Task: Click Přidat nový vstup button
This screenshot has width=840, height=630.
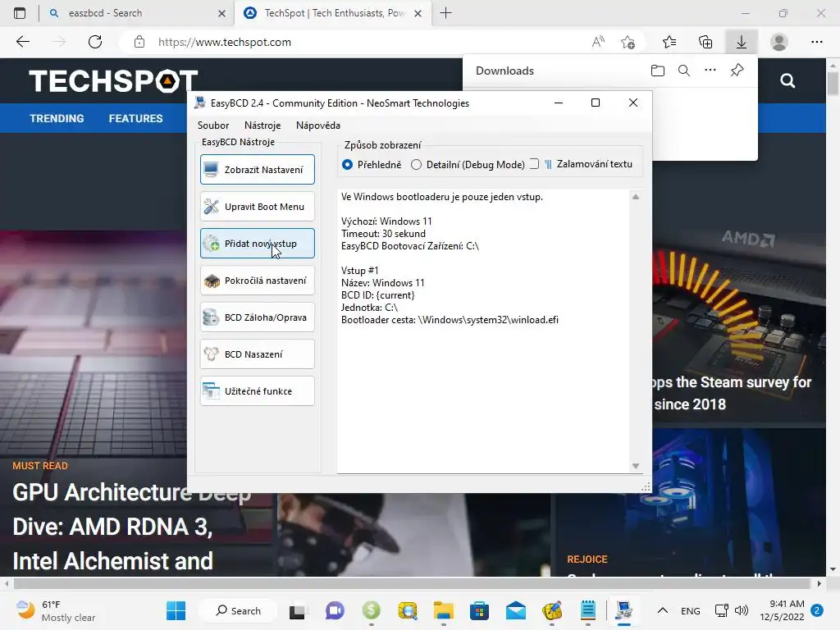Action: (257, 243)
